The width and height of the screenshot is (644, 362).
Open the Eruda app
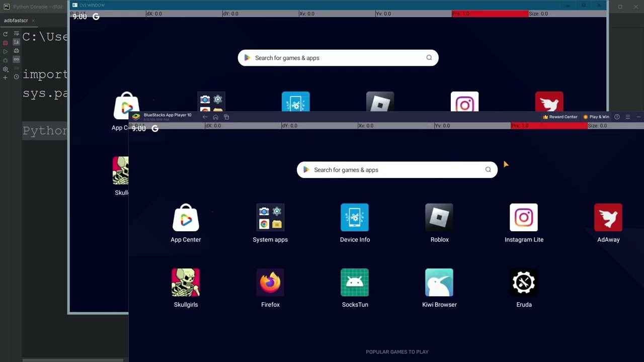(524, 289)
